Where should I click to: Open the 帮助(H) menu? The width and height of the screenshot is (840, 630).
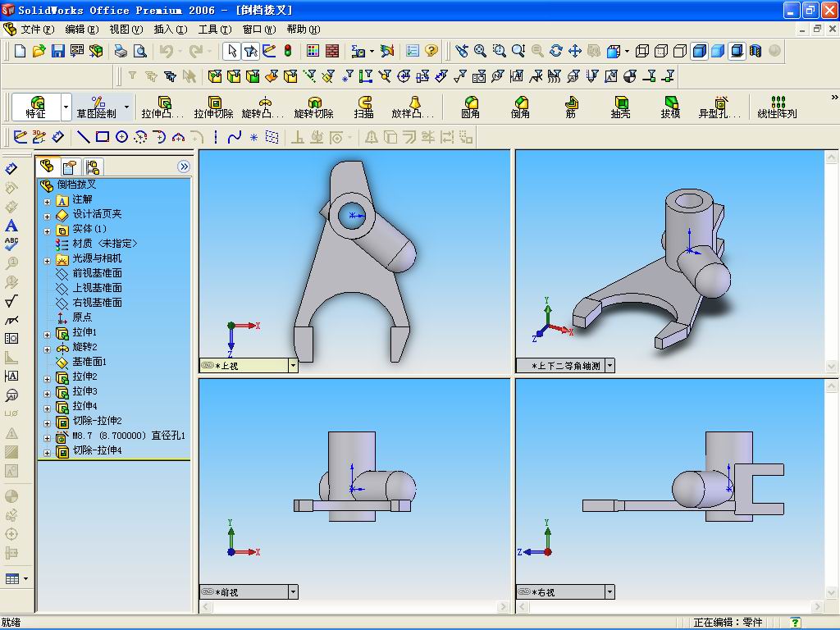[304, 29]
